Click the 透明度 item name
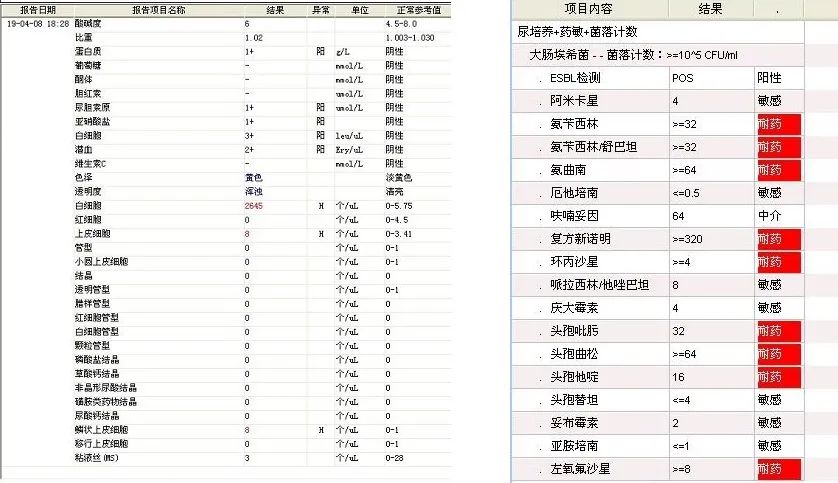This screenshot has width=838, height=483. pos(88,191)
